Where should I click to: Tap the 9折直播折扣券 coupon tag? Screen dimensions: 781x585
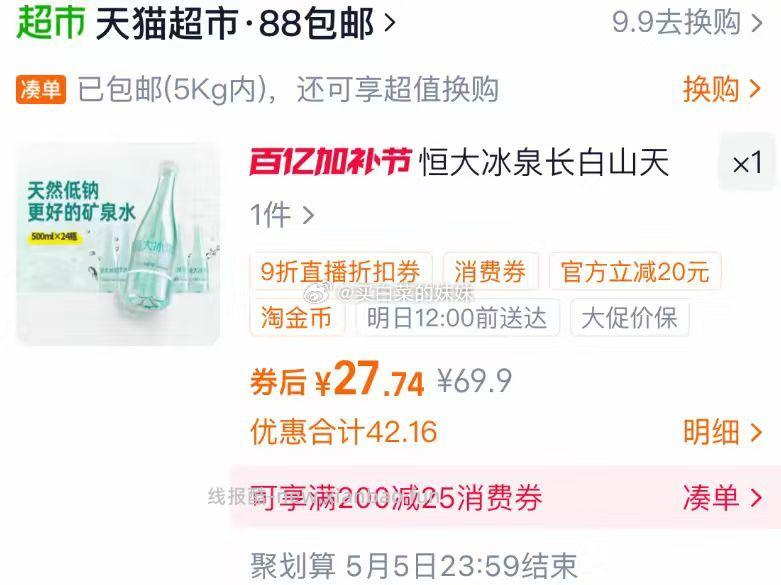pos(341,272)
